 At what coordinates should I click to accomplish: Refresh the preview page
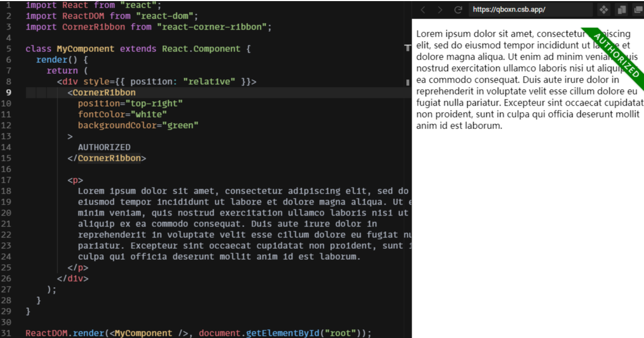point(458,10)
